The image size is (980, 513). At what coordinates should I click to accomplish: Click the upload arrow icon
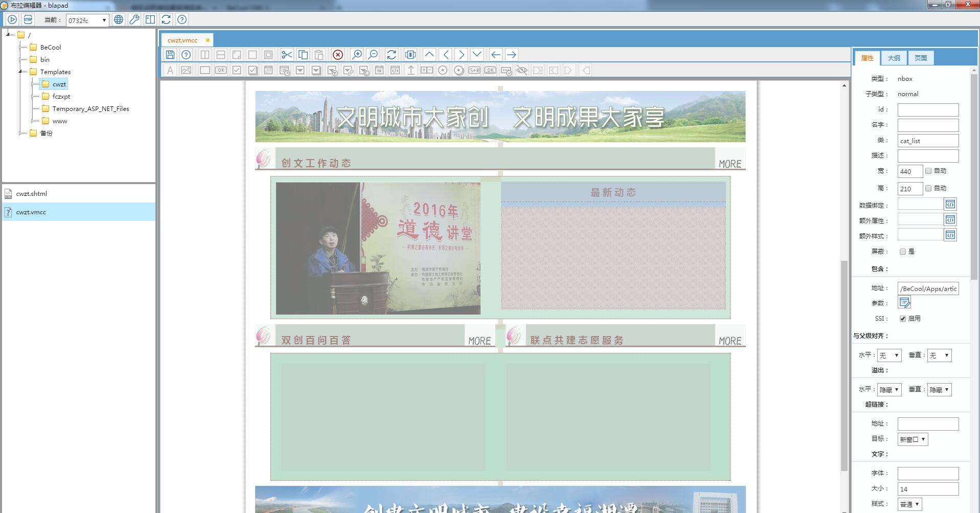pyautogui.click(x=411, y=70)
